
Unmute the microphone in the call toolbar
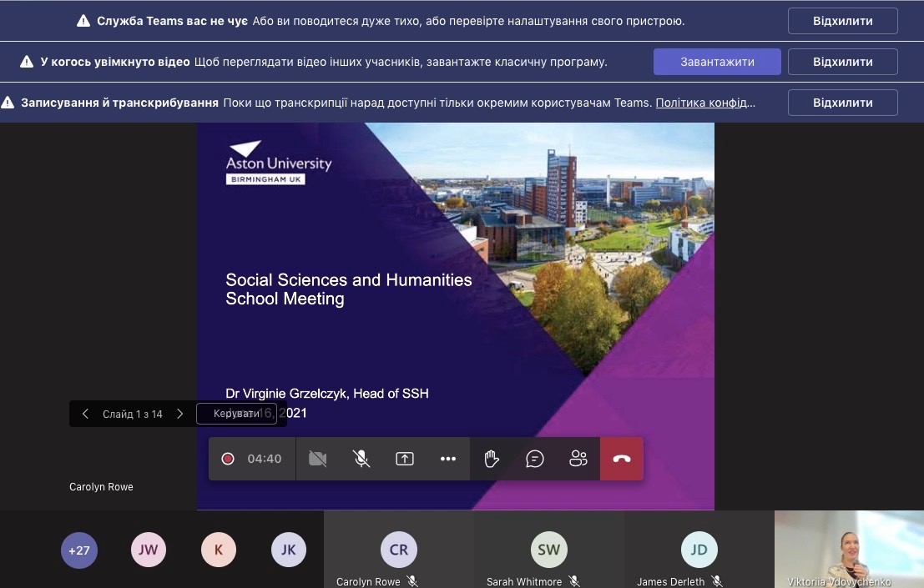click(361, 459)
